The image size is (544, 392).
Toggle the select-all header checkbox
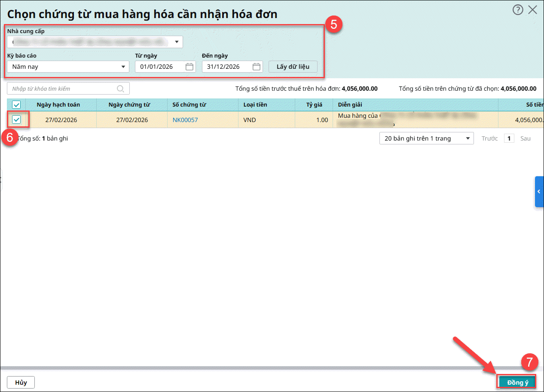(x=16, y=105)
